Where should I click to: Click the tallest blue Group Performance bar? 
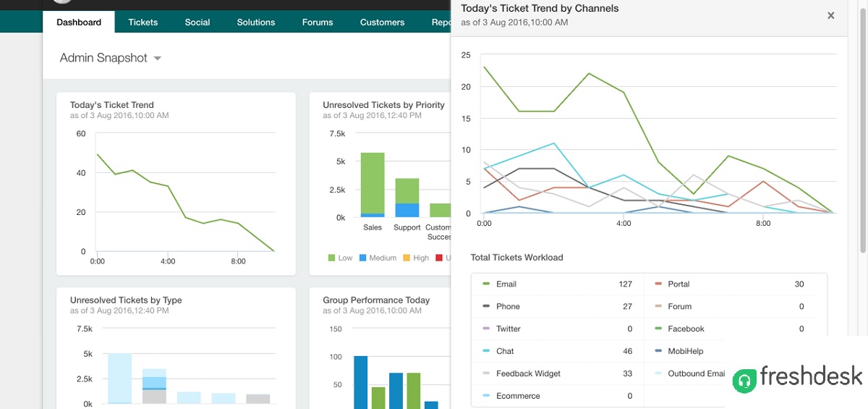click(x=360, y=382)
